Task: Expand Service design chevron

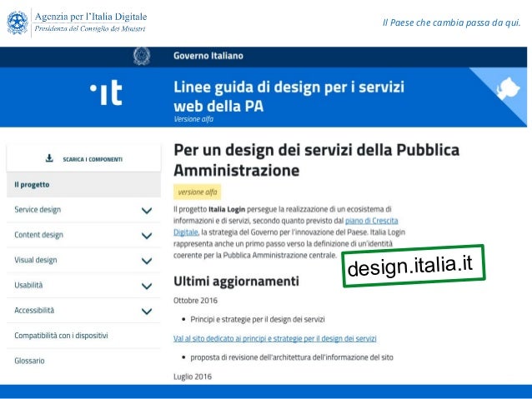Action: 147,211
